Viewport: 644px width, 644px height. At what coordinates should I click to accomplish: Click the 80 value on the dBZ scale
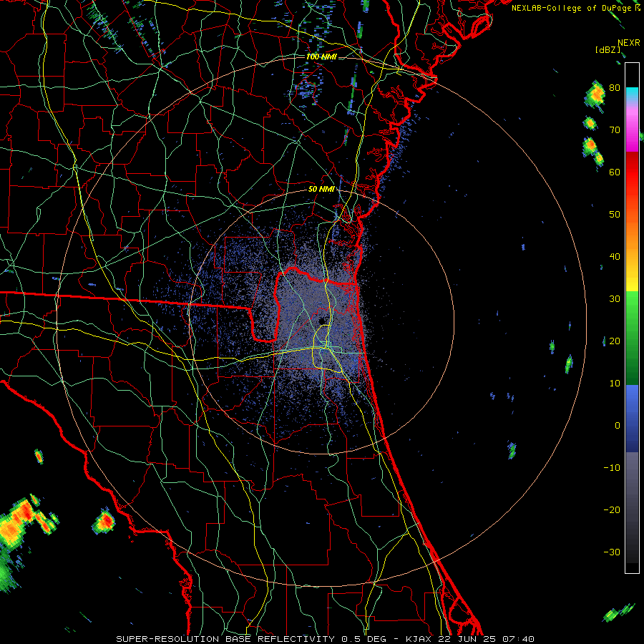pos(615,88)
